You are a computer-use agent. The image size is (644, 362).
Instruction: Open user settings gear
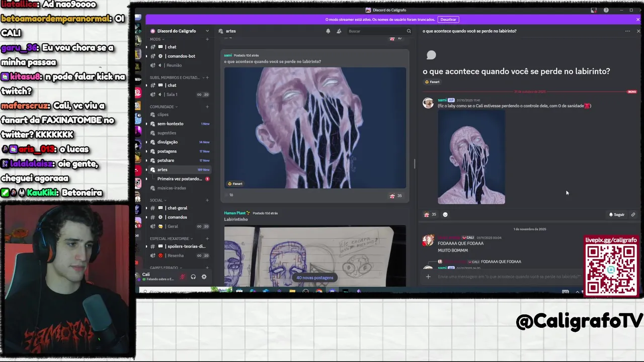click(x=204, y=277)
